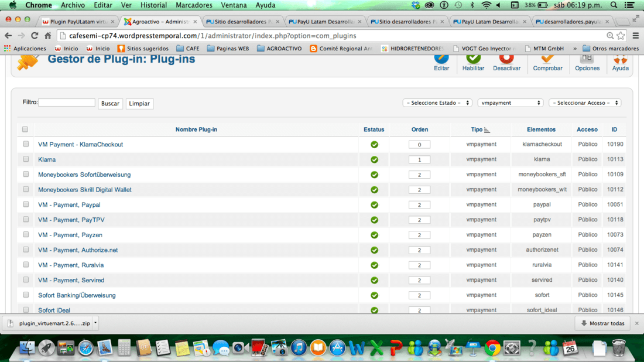Toggle status icon for VM Payment - KlarnaCheckout

pos(374,145)
